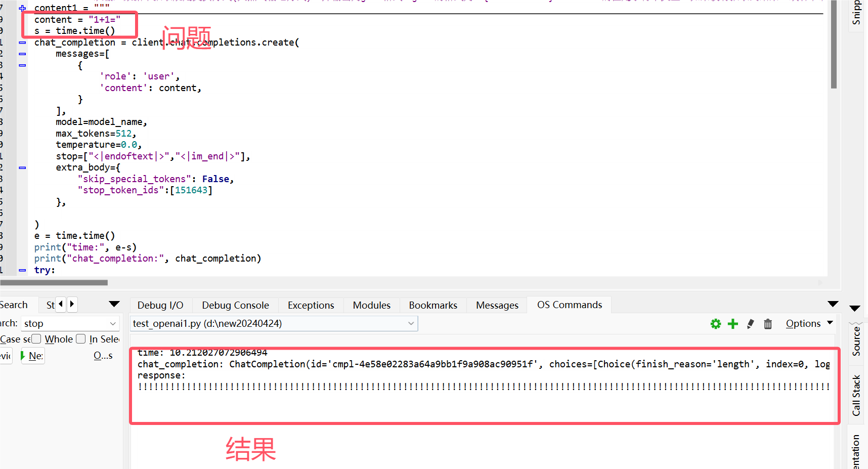Open the vertical Call Stack tab
The width and height of the screenshot is (868, 469).
tap(856, 396)
